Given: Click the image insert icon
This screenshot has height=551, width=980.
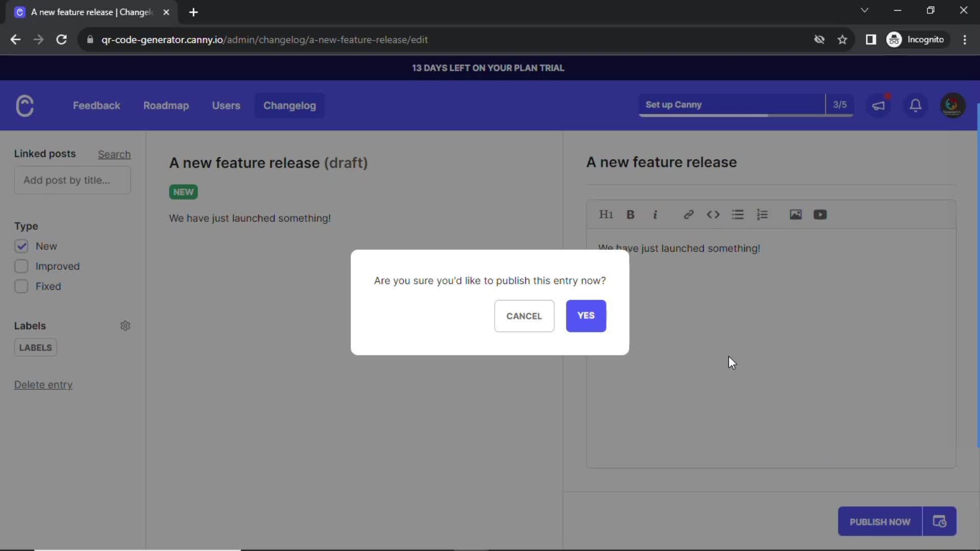Looking at the screenshot, I should 796,214.
